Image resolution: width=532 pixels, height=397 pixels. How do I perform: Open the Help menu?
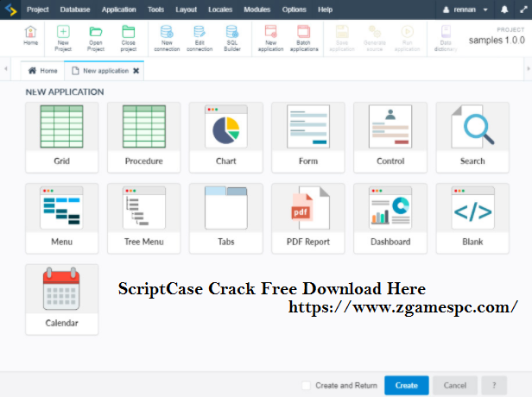point(325,9)
